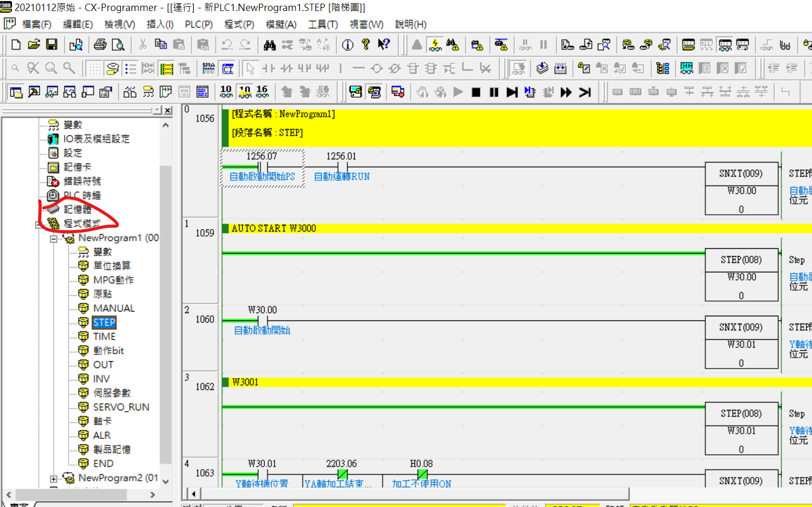The width and height of the screenshot is (812, 507).
Task: Click the yellow question mark Help icon
Action: [366, 45]
